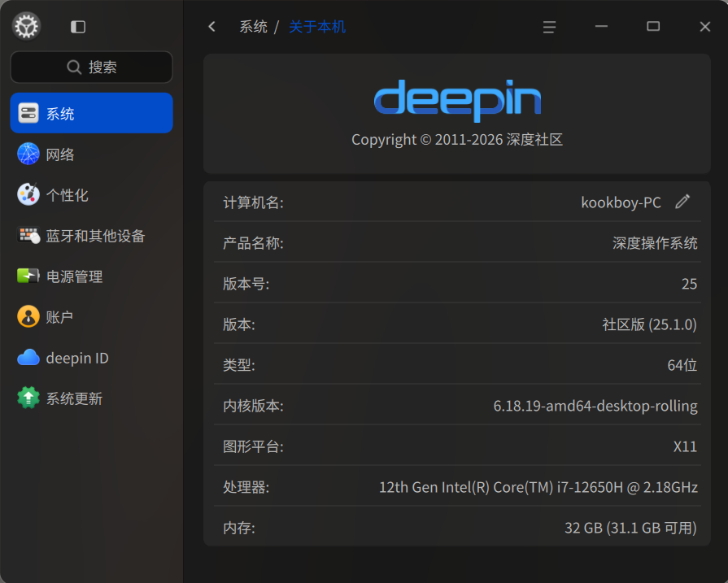Open 网络 settings in sidebar

91,154
